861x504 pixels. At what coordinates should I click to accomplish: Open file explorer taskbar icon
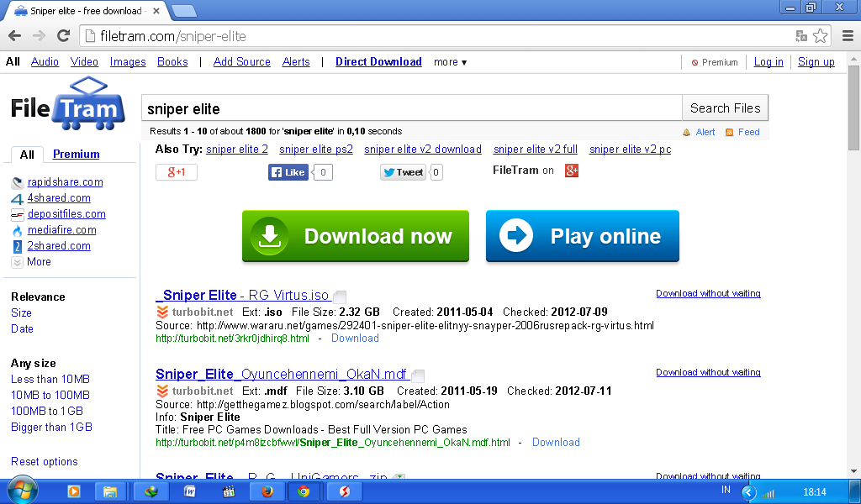point(110,491)
